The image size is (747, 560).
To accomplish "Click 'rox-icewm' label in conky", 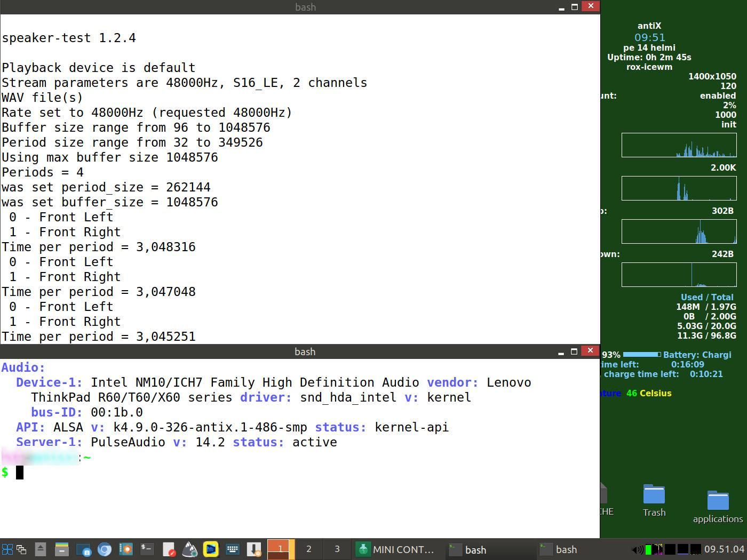I will pyautogui.click(x=649, y=67).
